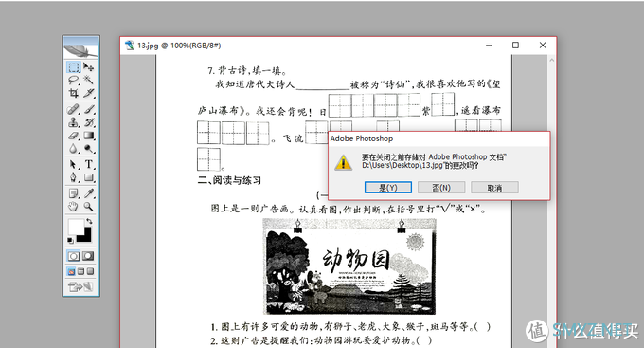The image size is (644, 348).
Task: Click the 13.jpg @ 100%(RGB/8#) title text
Action: [179, 46]
